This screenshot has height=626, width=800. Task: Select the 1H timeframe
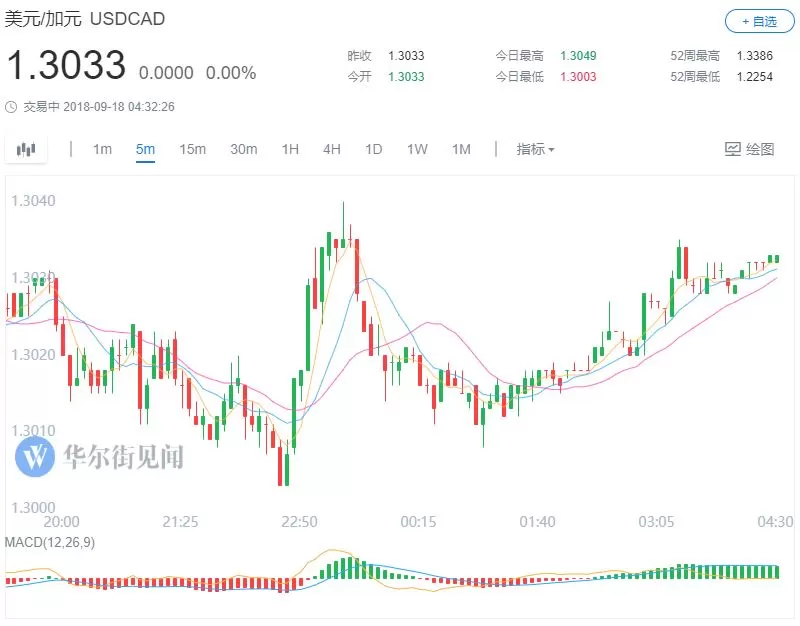[x=290, y=149]
